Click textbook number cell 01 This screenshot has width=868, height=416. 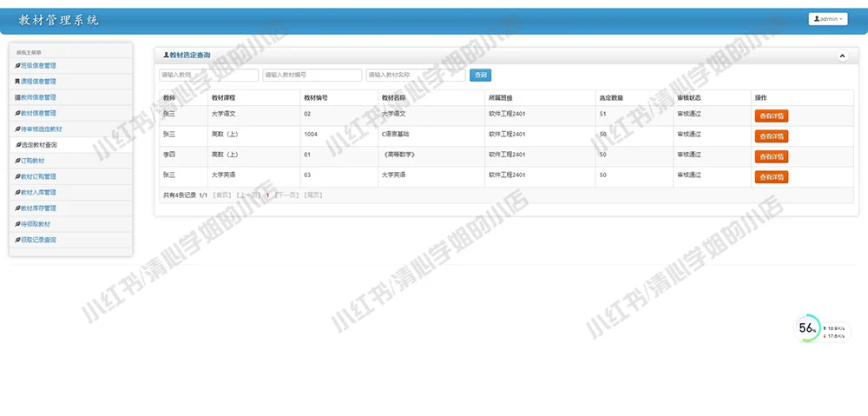pyautogui.click(x=307, y=155)
